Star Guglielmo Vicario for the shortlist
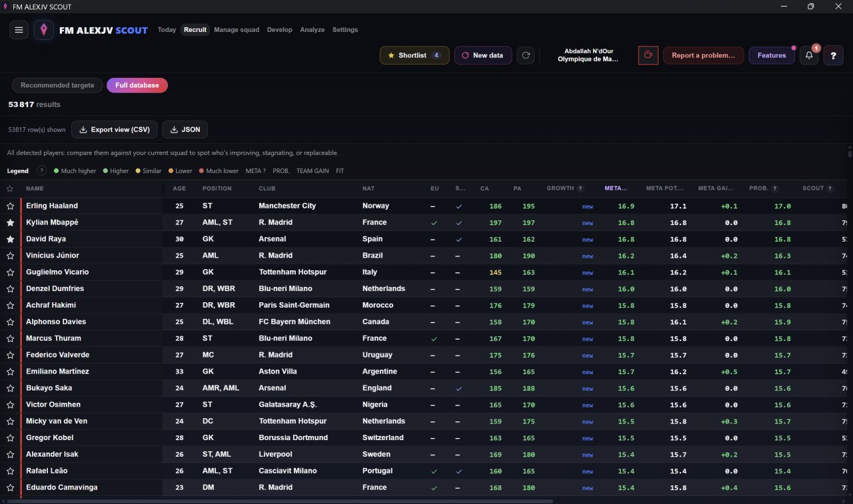Image resolution: width=853 pixels, height=504 pixels. pos(10,272)
